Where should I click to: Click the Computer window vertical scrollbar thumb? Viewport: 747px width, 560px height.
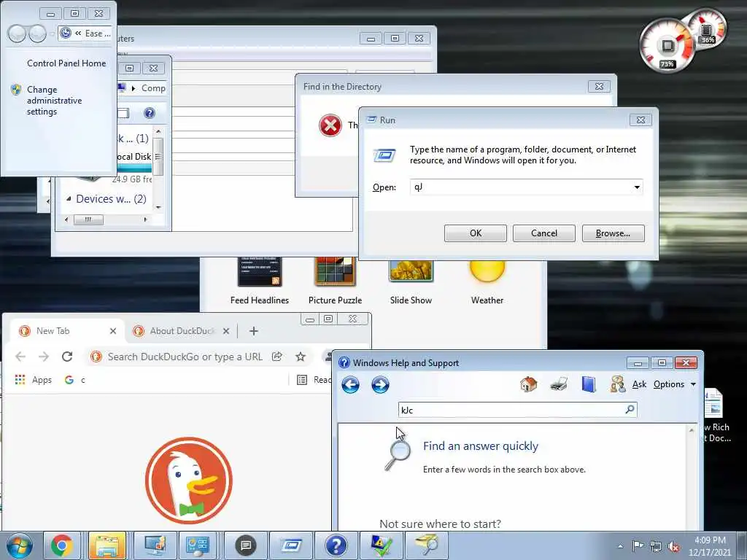pos(158,156)
